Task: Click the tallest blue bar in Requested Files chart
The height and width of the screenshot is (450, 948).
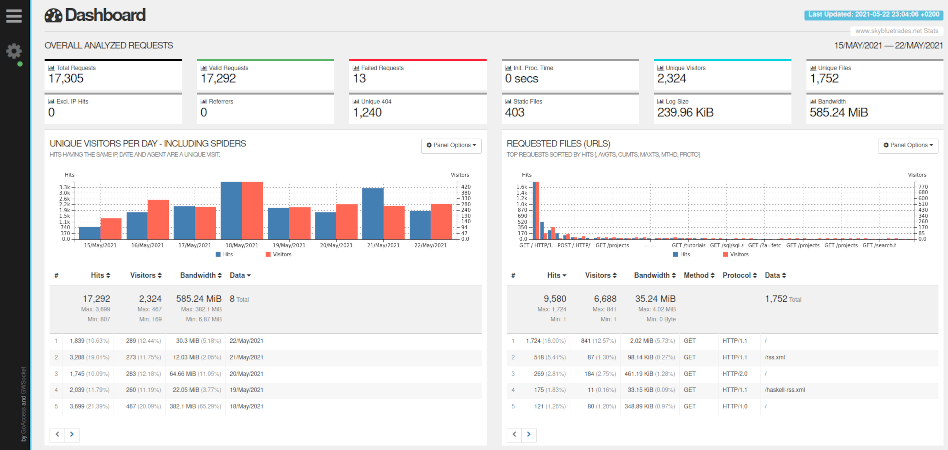Action: [534, 210]
